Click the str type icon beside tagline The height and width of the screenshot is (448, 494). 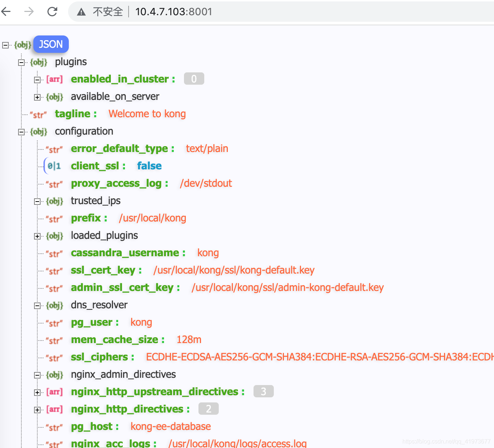(38, 115)
